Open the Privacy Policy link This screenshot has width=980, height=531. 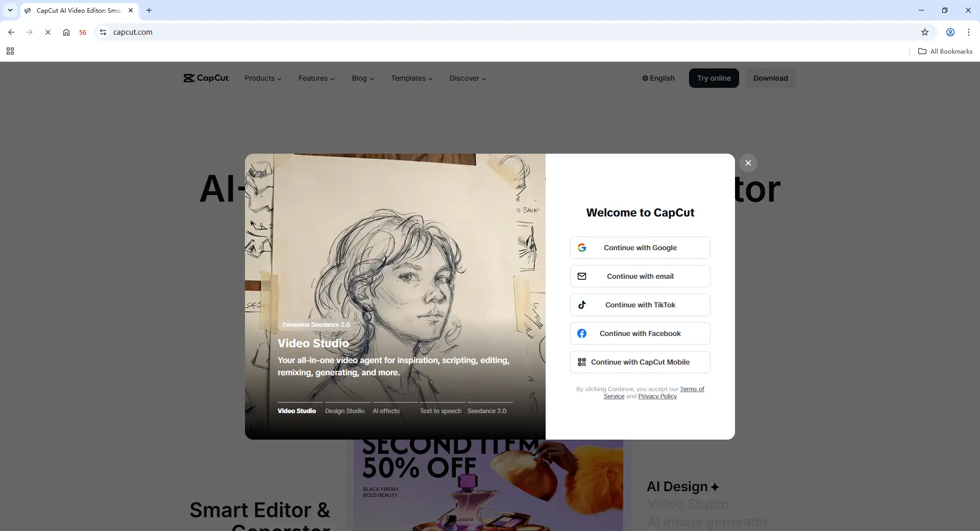tap(657, 396)
